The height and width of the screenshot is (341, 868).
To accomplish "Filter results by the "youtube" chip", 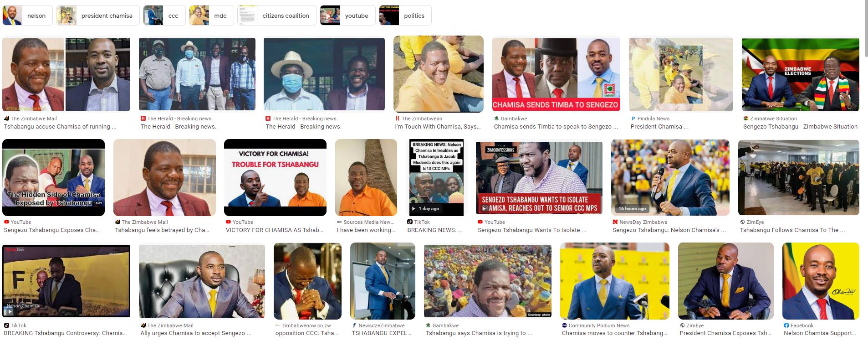I will (x=347, y=15).
